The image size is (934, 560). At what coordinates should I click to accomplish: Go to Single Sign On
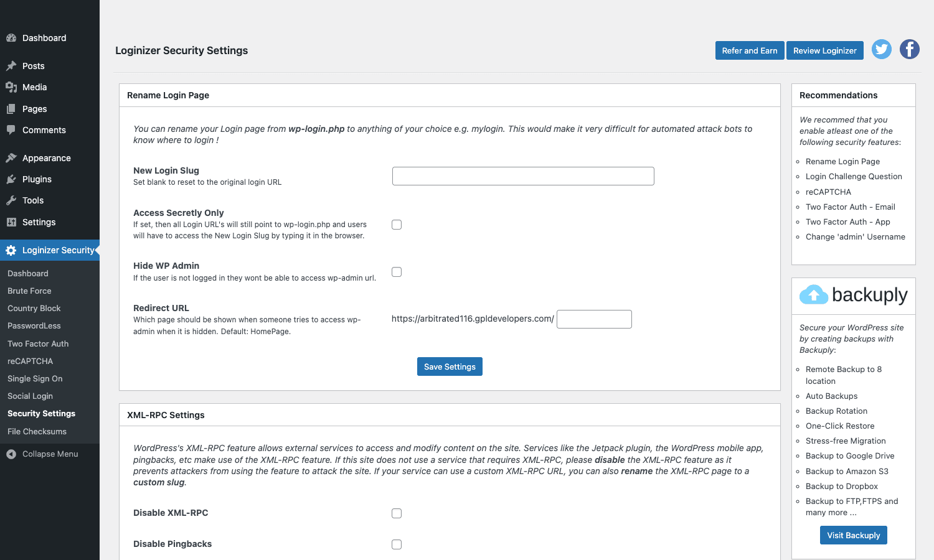(35, 378)
